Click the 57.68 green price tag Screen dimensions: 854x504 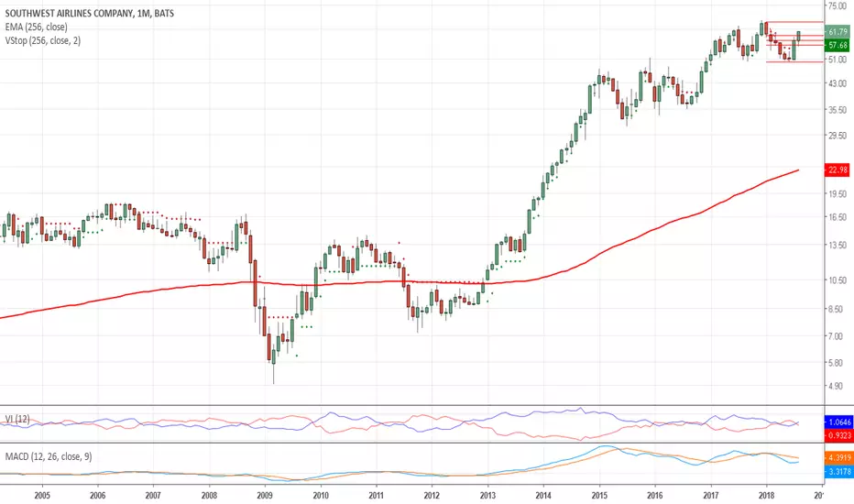[x=838, y=45]
